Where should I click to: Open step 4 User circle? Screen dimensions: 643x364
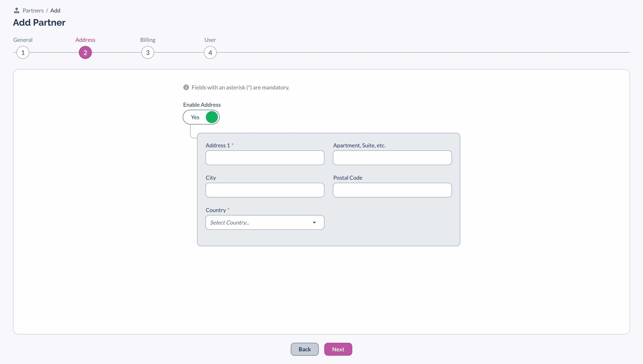coord(210,52)
